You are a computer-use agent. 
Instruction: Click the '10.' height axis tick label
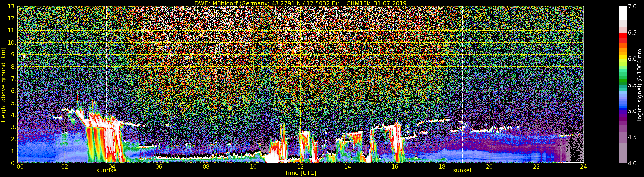pos(12,43)
